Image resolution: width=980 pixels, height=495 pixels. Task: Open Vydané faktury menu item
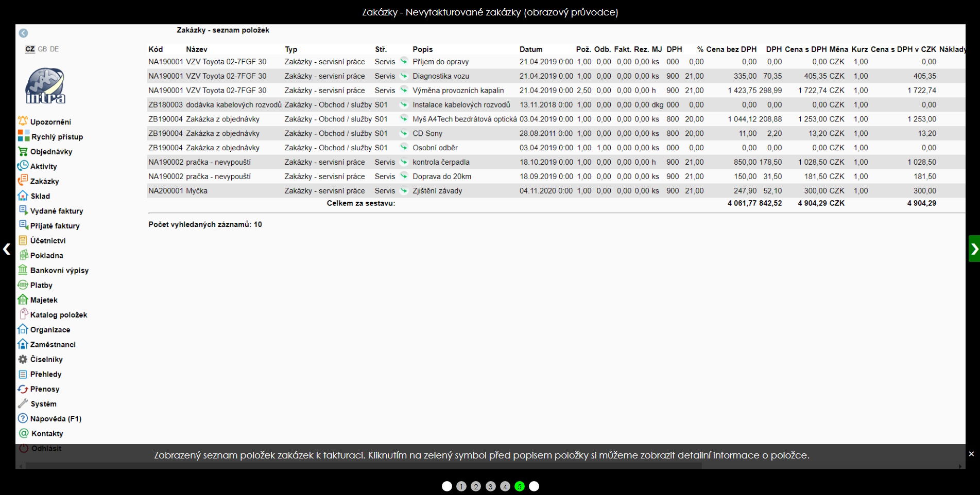(56, 211)
